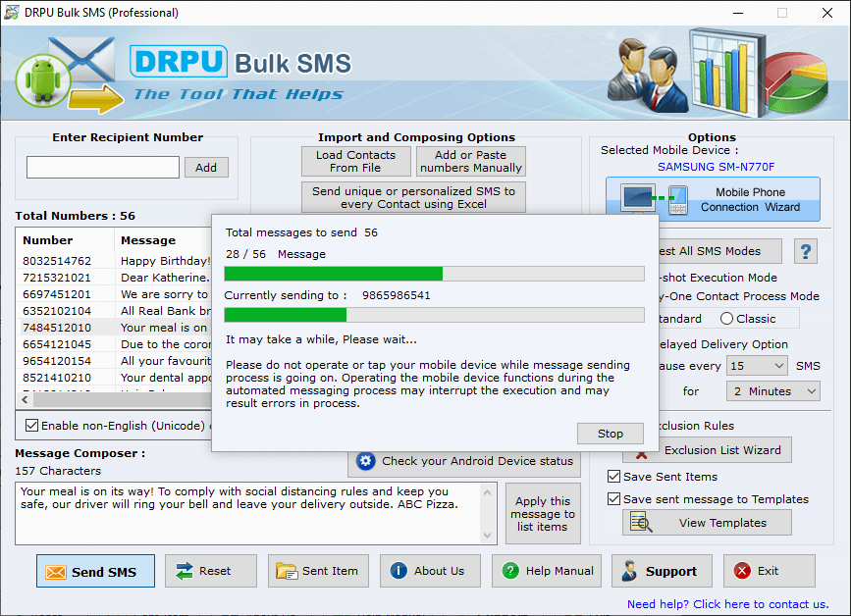851x616 pixels.
Task: Click the DRPU Bulk SMS title bar app icon
Action: (x=12, y=12)
